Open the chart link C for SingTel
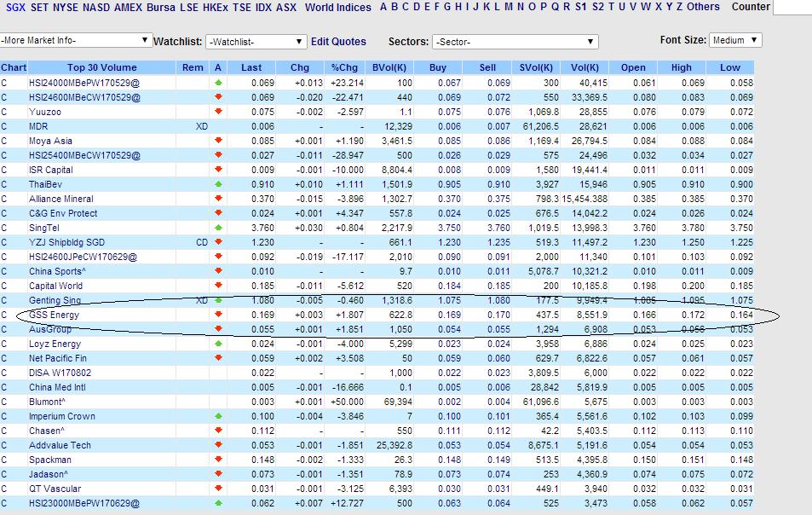Image resolution: width=812 pixels, height=515 pixels. click(x=4, y=228)
